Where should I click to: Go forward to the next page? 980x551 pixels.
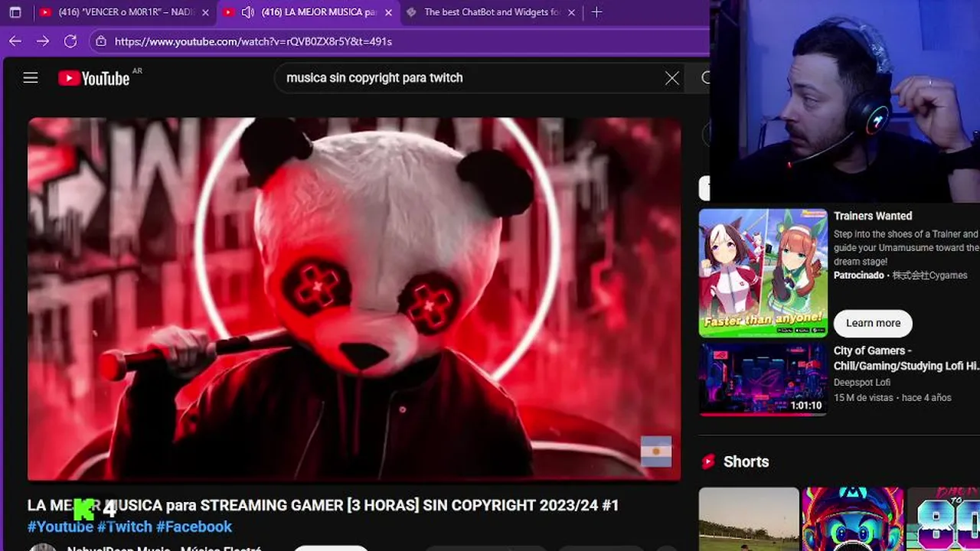[43, 41]
